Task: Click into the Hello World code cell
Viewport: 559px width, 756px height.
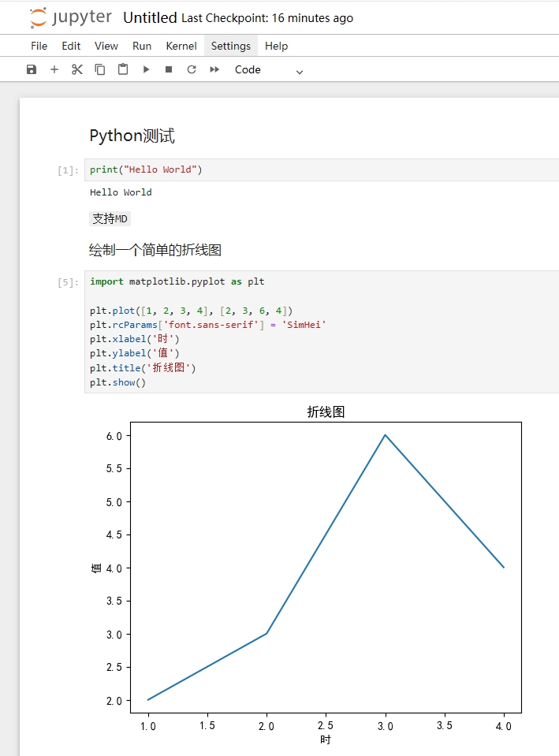Action: point(321,169)
